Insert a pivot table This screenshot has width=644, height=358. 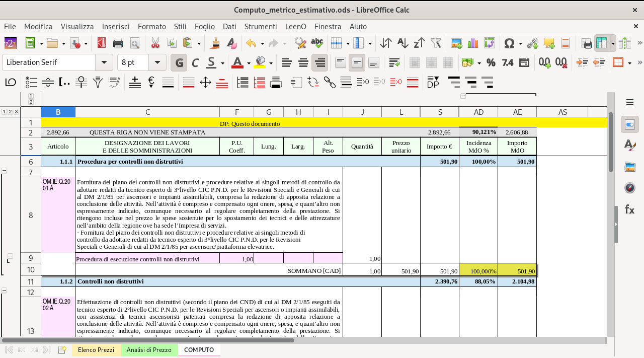(x=489, y=44)
